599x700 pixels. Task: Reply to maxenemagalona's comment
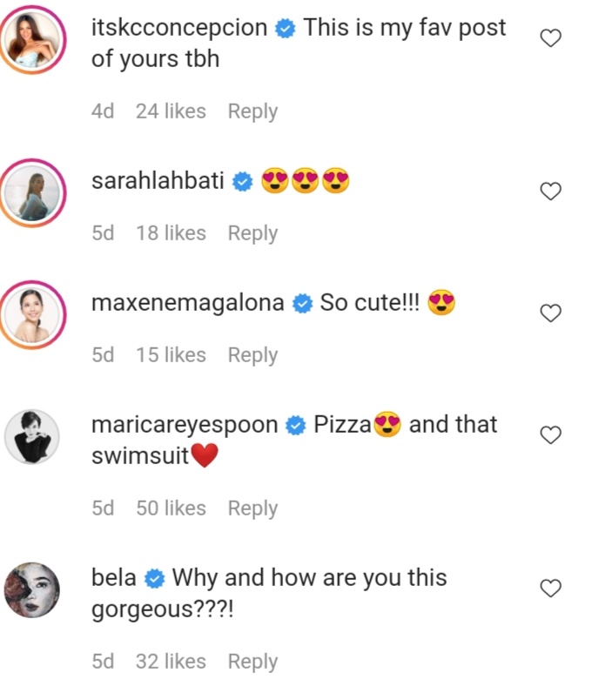(x=252, y=355)
